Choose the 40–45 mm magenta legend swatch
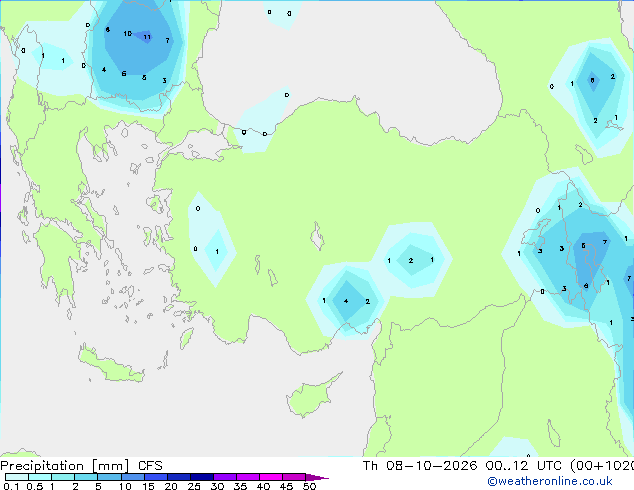The height and width of the screenshot is (490, 634). tap(271, 477)
